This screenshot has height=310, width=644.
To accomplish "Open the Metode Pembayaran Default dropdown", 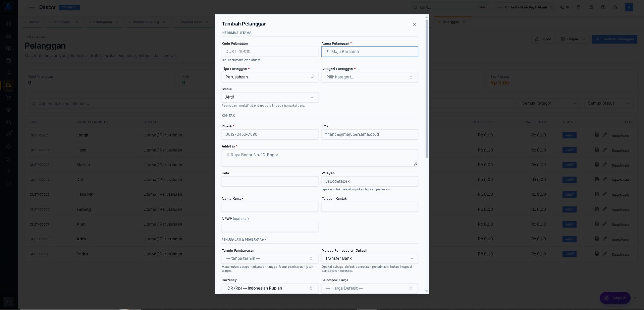I will point(370,259).
